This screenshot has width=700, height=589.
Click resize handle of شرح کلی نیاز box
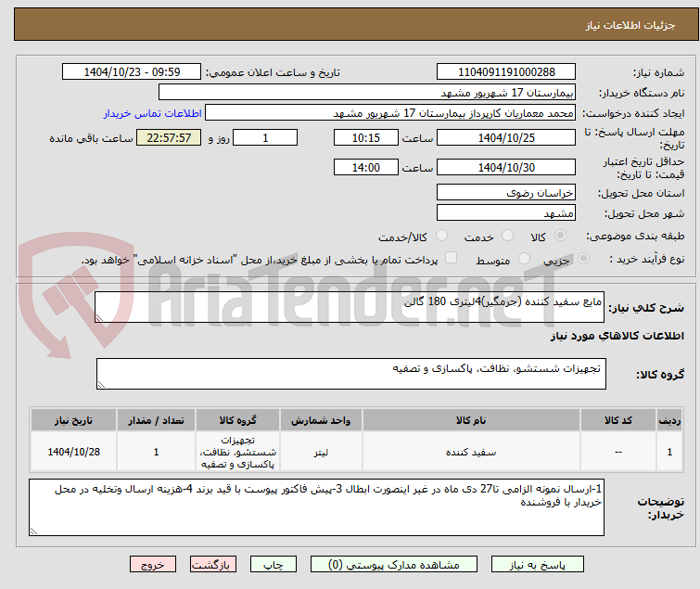[x=99, y=318]
